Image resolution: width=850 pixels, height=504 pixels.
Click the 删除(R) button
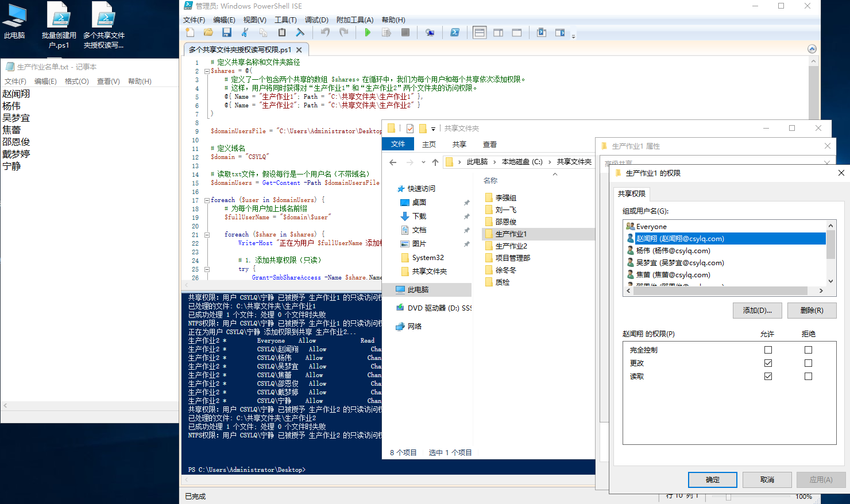point(812,310)
